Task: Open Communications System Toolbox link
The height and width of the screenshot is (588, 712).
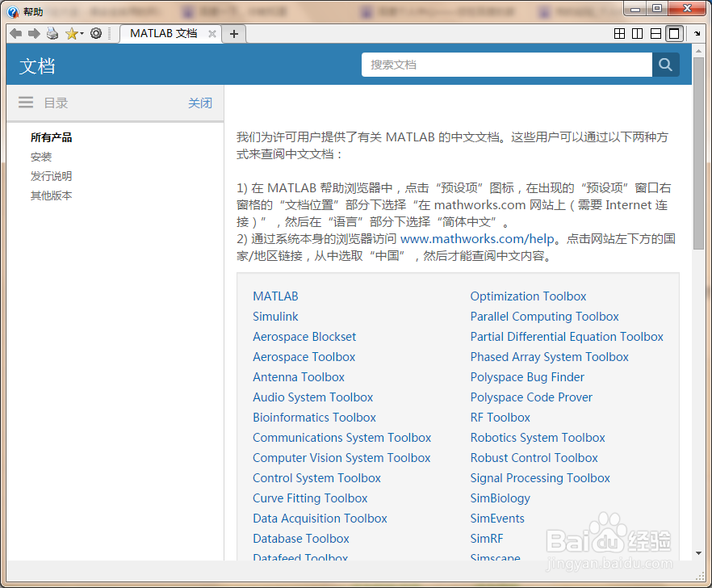Action: point(342,438)
